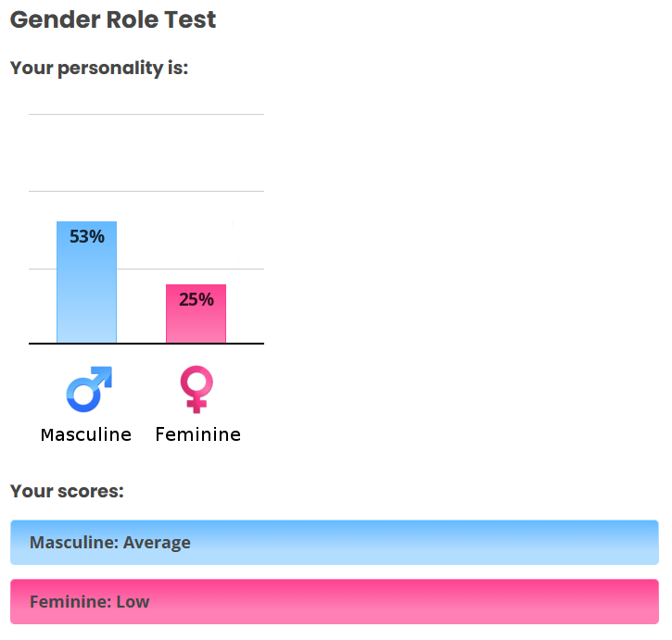
Task: Click the word 'Test' in the page title
Action: (x=189, y=21)
